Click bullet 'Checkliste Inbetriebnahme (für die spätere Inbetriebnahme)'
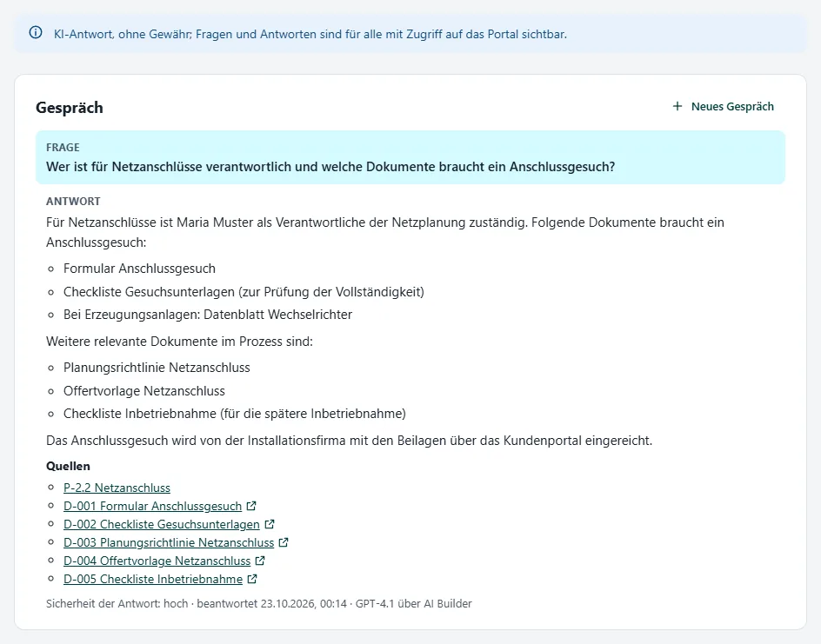Screen dimensions: 821x644 click(x=235, y=414)
